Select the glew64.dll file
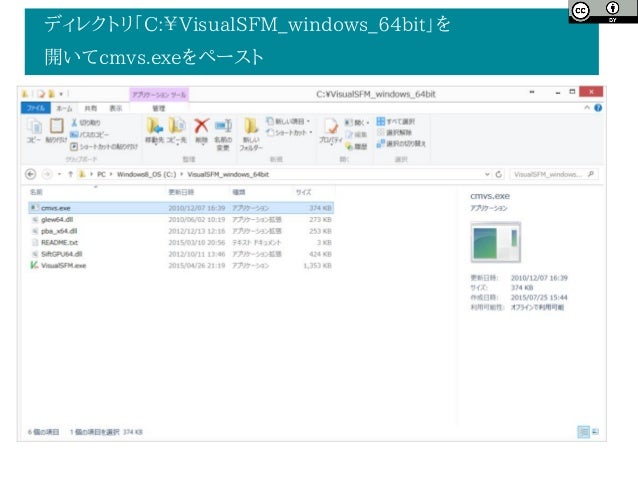This screenshot has height=479, width=638. [57, 220]
